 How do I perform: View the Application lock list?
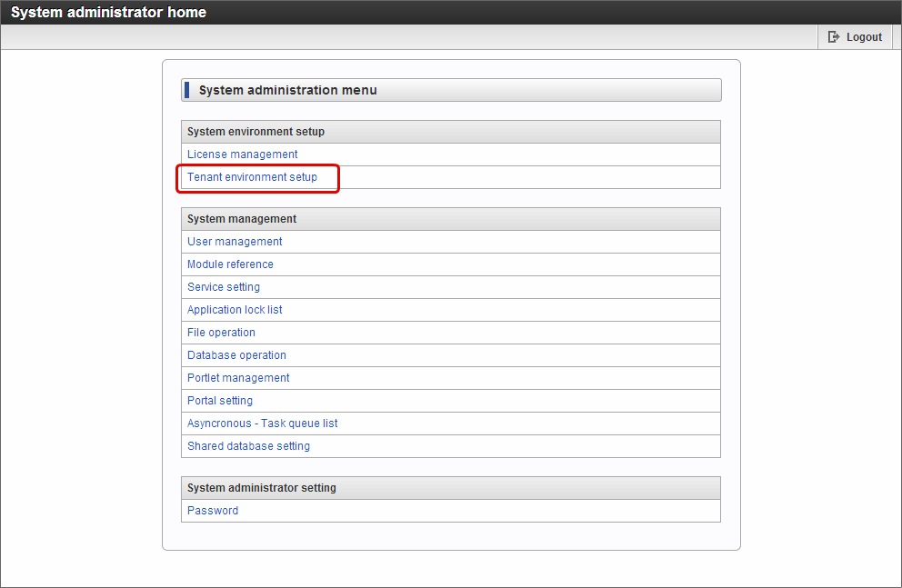click(x=235, y=310)
